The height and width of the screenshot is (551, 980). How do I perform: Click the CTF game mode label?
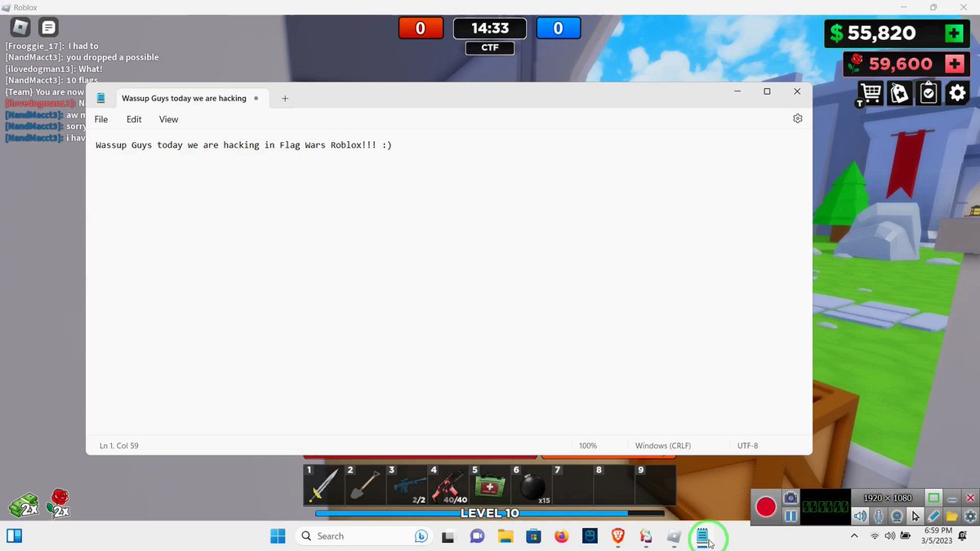[x=490, y=48]
